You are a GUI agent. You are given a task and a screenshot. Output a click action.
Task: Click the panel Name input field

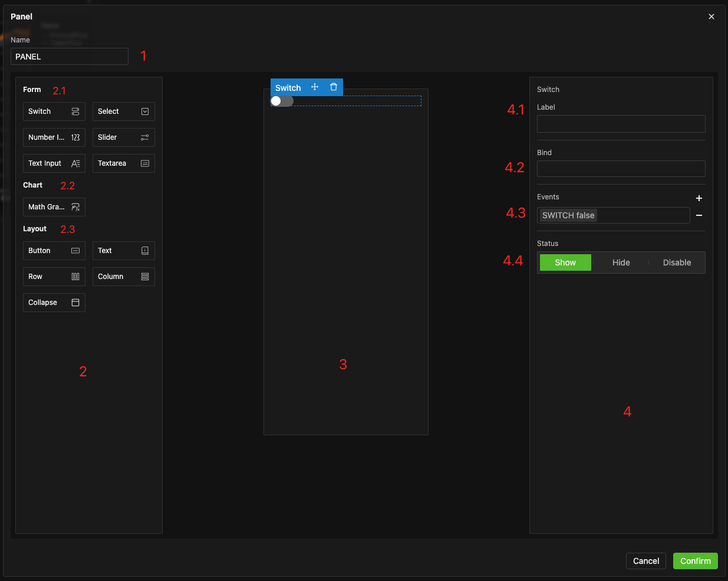pyautogui.click(x=70, y=57)
